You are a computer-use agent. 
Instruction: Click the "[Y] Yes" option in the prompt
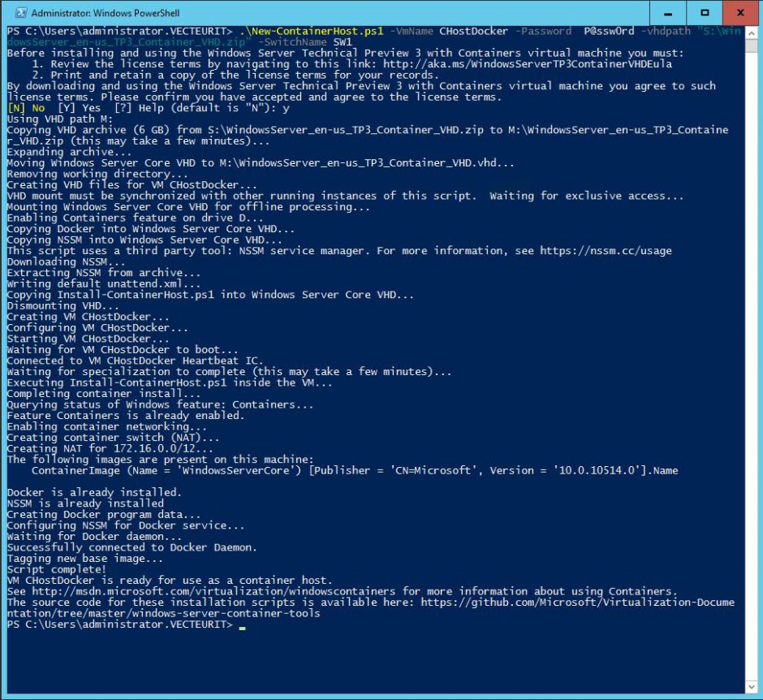click(x=80, y=108)
